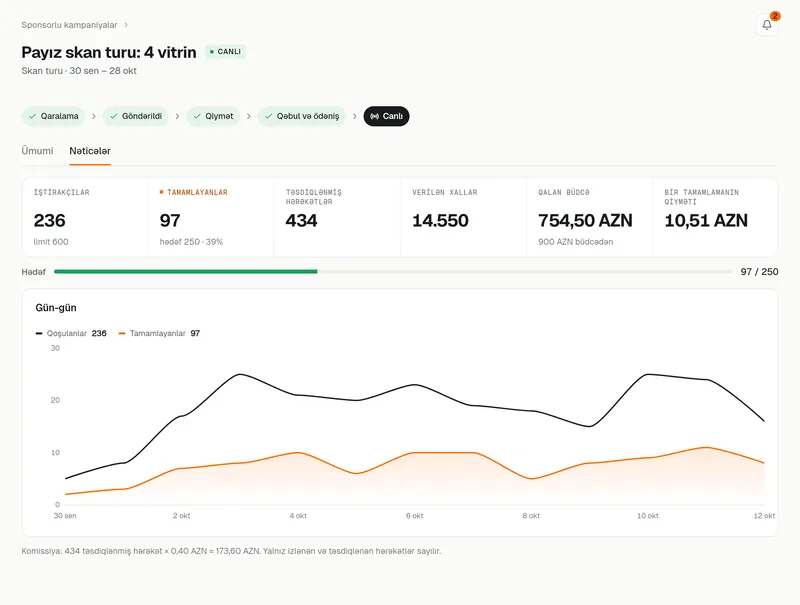Click the 10 okt axis label
Screen dimensions: 800x605
648,516
